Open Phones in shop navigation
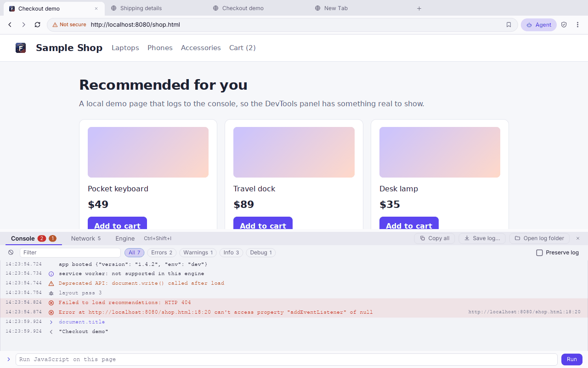 [x=160, y=48]
